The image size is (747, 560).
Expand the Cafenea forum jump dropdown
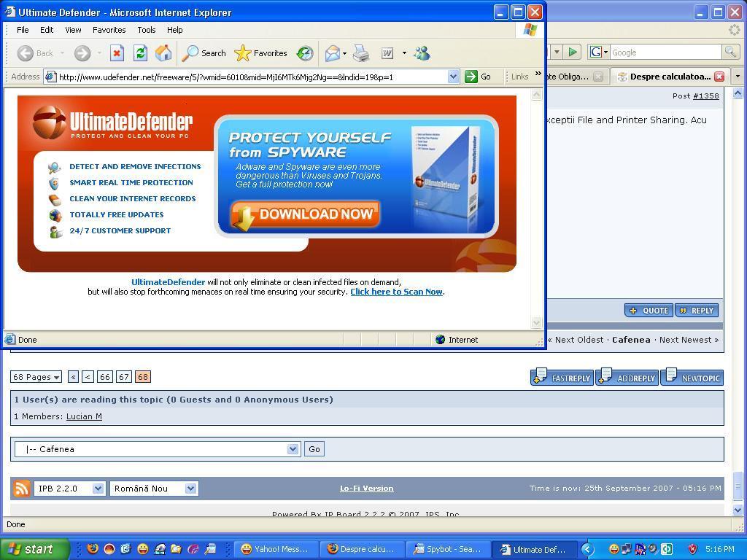tap(293, 449)
